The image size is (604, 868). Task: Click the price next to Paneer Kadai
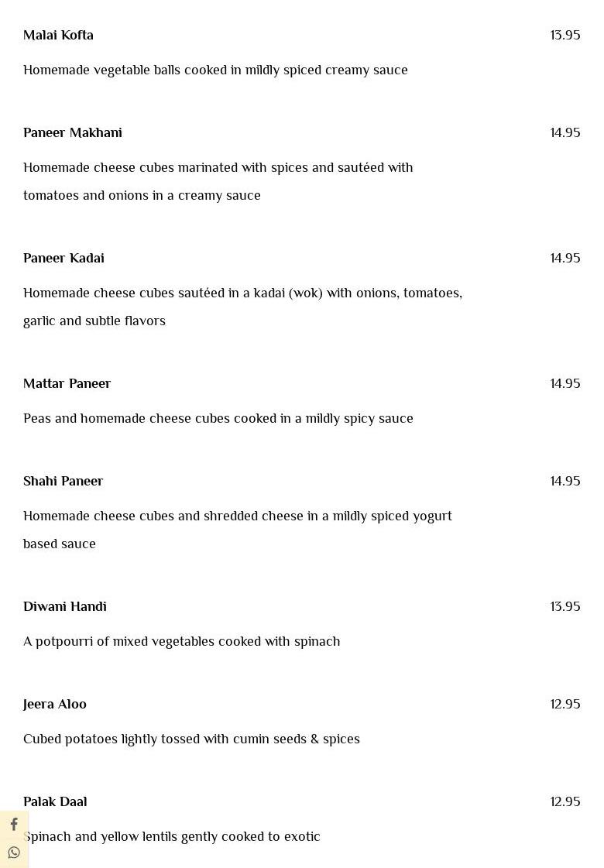[x=565, y=259]
